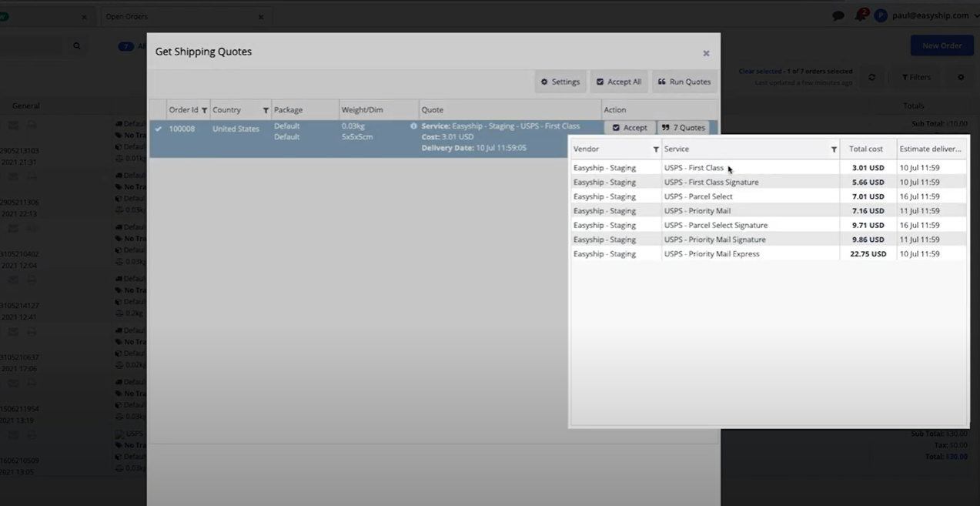Click the General column header
The image size is (980, 506).
click(26, 106)
